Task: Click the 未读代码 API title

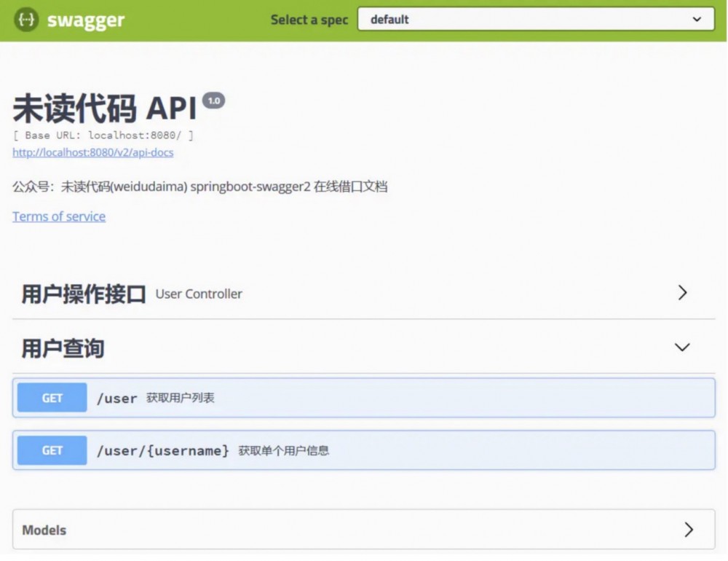Action: pyautogui.click(x=105, y=108)
